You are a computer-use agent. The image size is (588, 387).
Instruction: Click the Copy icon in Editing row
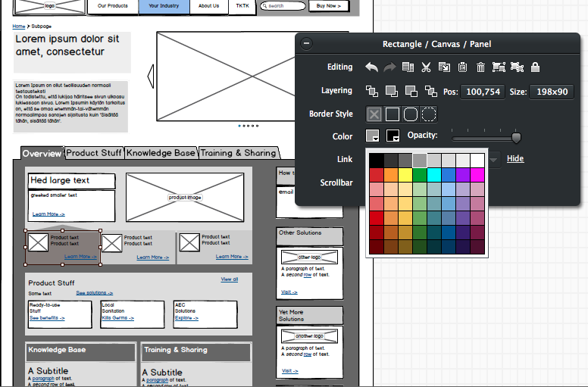[444, 67]
